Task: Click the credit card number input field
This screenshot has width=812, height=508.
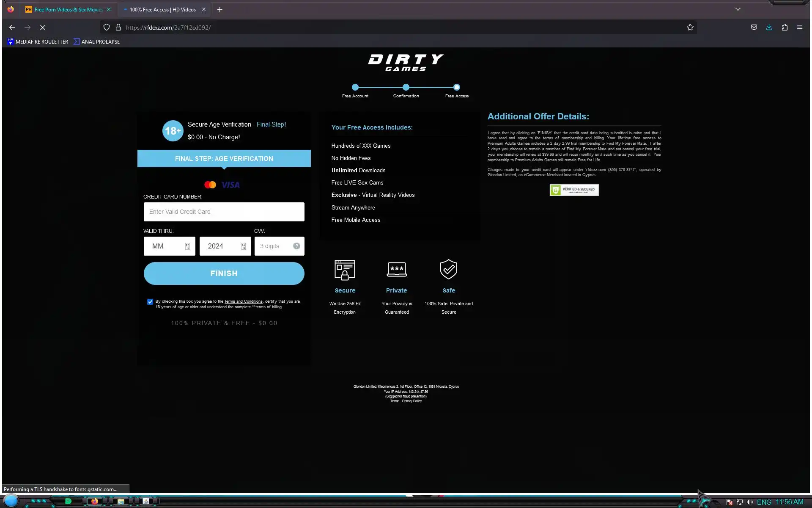Action: pyautogui.click(x=224, y=212)
